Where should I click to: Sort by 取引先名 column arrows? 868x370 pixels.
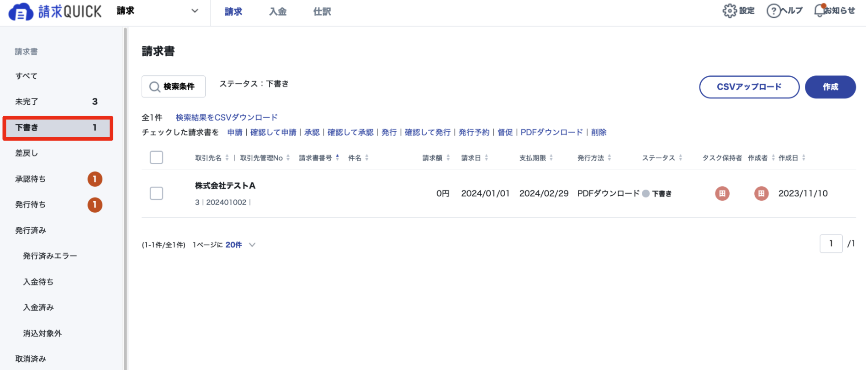click(x=227, y=158)
